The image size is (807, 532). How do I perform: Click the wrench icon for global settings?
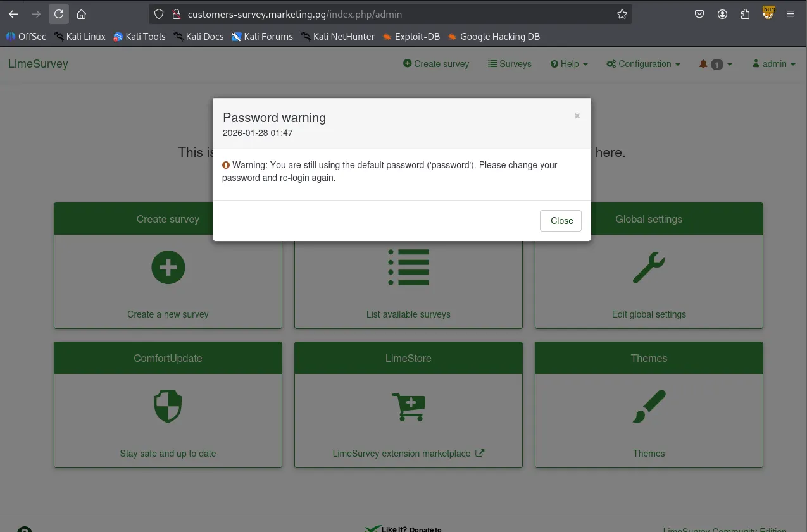click(649, 267)
